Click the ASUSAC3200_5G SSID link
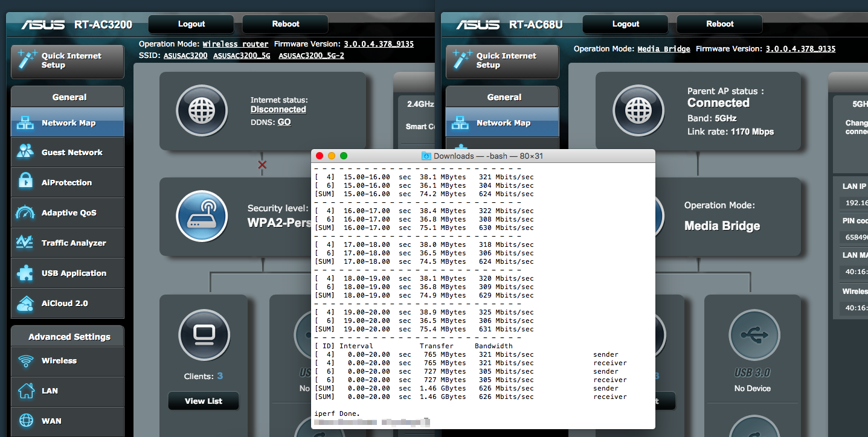Screen dimensions: 868x437 click(241, 56)
